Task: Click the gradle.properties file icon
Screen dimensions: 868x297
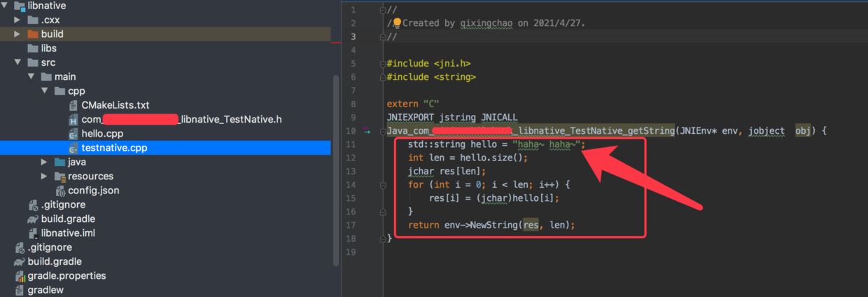Action: point(20,276)
